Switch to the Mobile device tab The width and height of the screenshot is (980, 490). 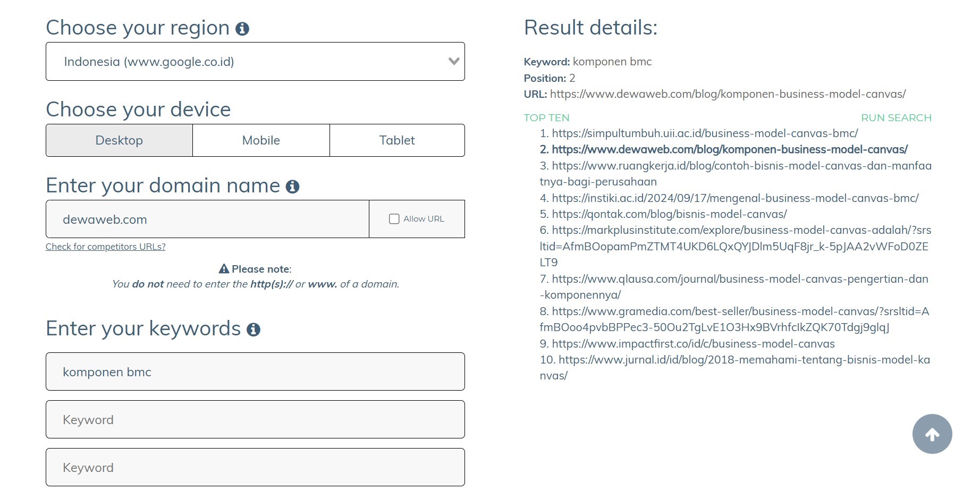[x=260, y=140]
